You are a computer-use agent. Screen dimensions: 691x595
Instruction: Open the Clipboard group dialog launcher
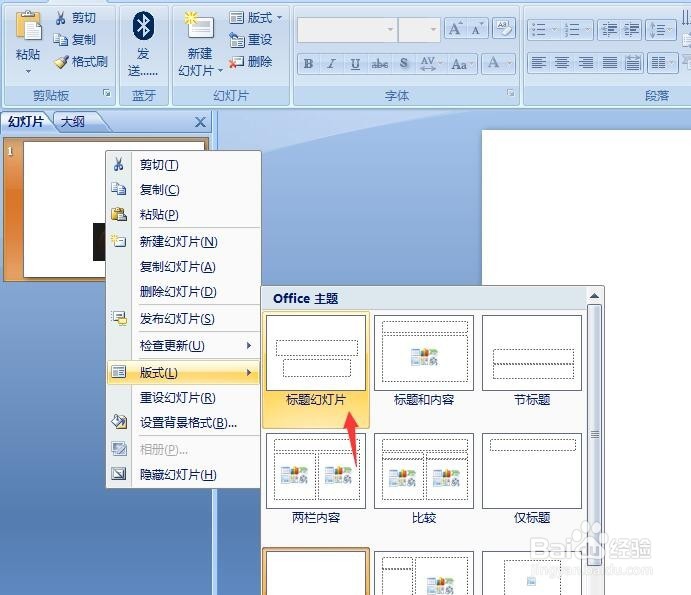pos(107,93)
